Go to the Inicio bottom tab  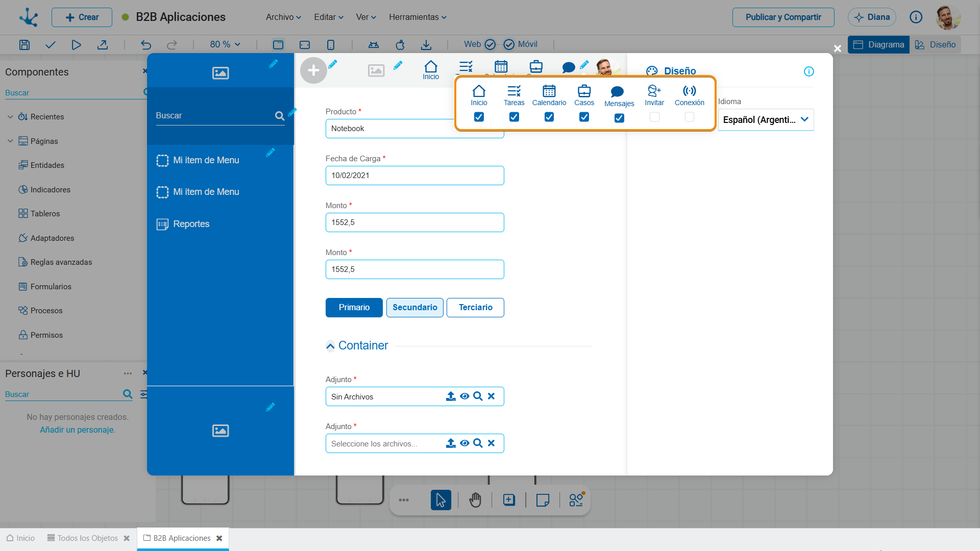point(20,538)
